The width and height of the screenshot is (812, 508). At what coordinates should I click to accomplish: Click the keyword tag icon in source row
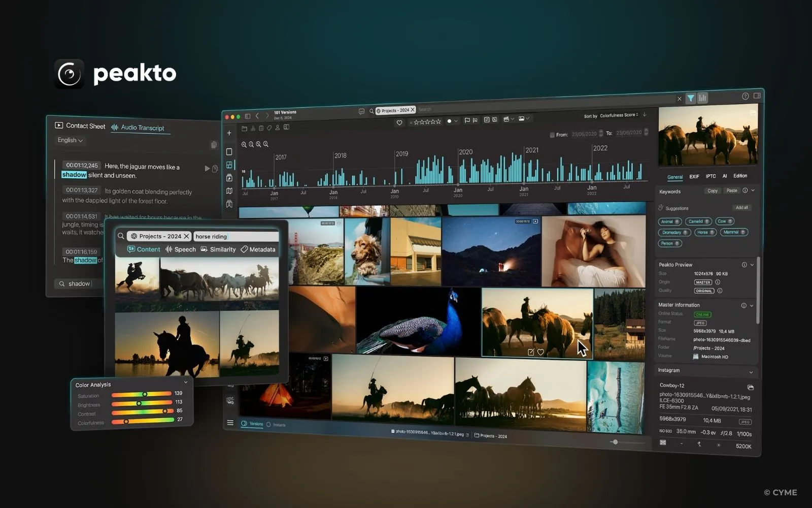(x=269, y=128)
